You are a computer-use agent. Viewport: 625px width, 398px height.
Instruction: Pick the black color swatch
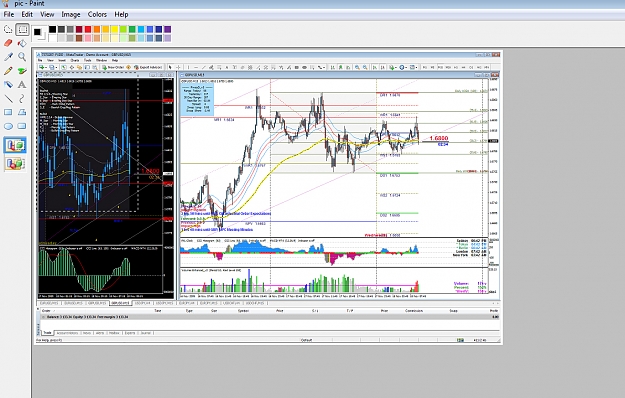53,29
